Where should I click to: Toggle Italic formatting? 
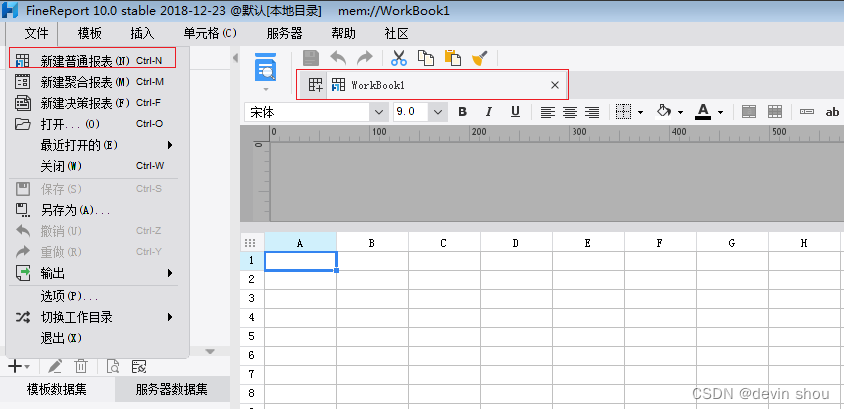point(489,112)
